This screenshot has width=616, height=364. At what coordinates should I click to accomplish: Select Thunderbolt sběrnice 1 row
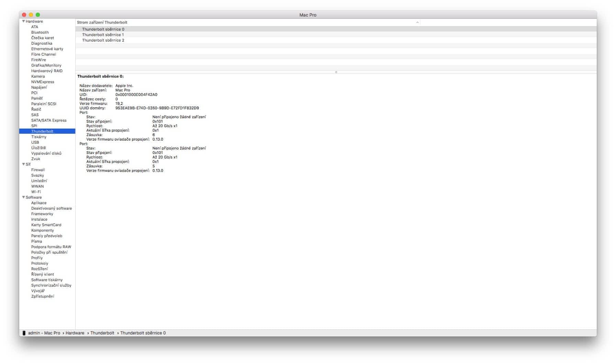336,35
